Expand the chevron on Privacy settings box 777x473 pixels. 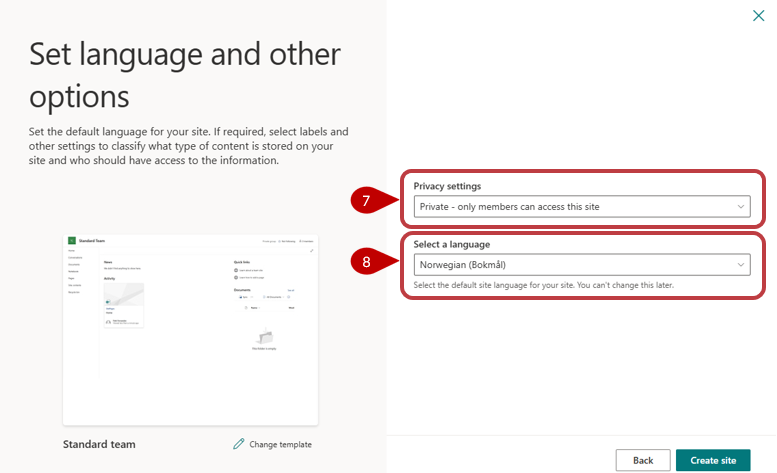pyautogui.click(x=741, y=207)
